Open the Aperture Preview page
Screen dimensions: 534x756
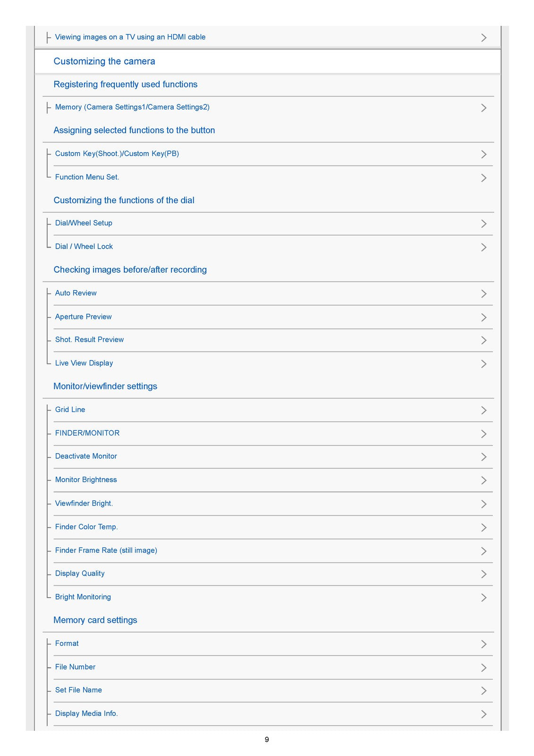point(84,317)
